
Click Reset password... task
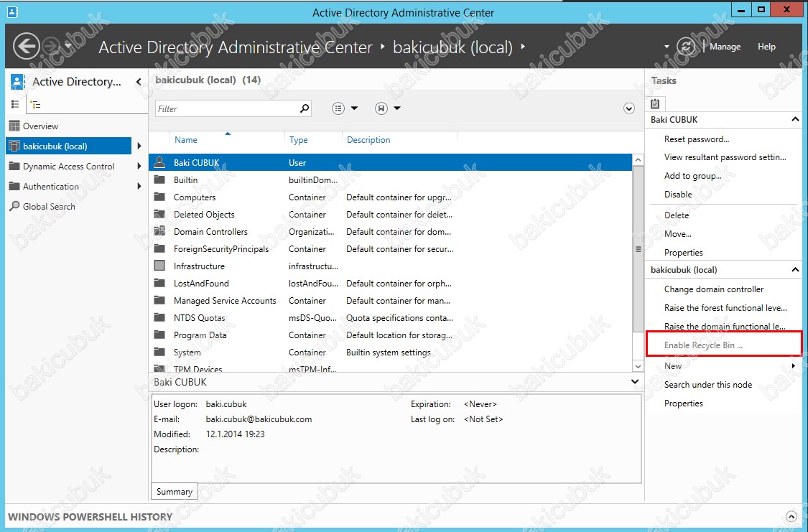pos(697,139)
